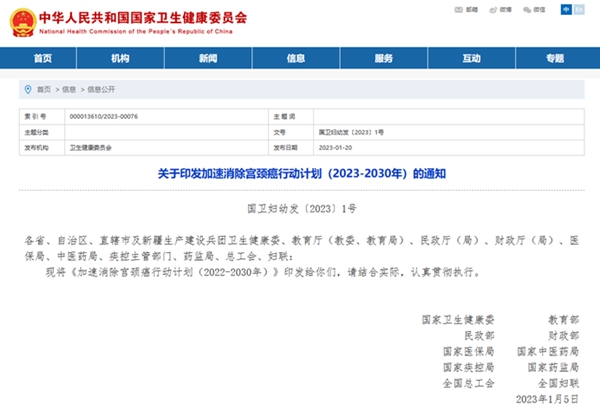Screen dimensions: 600x417
Task: Click 信息 in the breadcrumb trail
Action: tap(69, 89)
